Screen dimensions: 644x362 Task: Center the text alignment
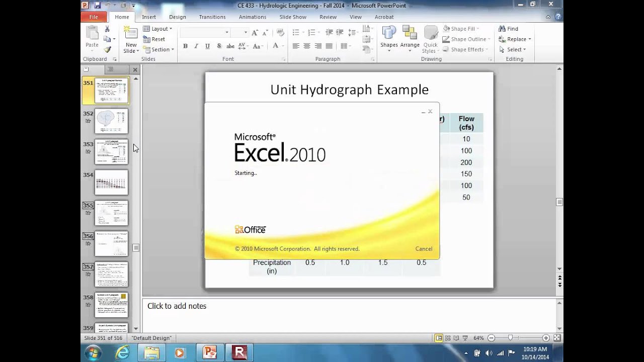coord(307,46)
